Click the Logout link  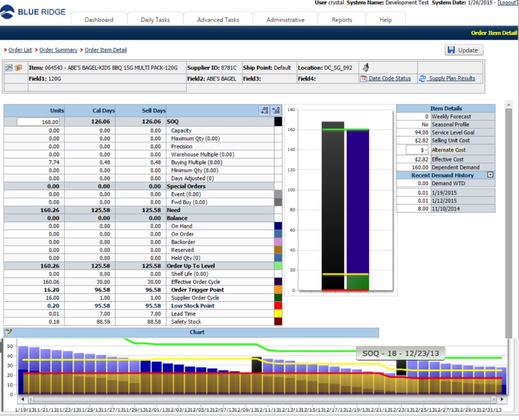[x=506, y=2]
